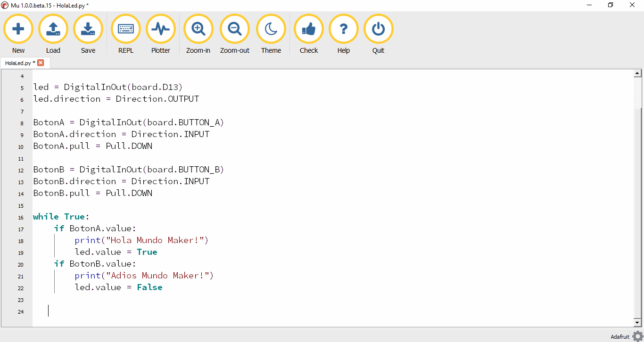This screenshot has width=644, height=342.
Task: Toggle the Theme moon icon
Action: (271, 29)
